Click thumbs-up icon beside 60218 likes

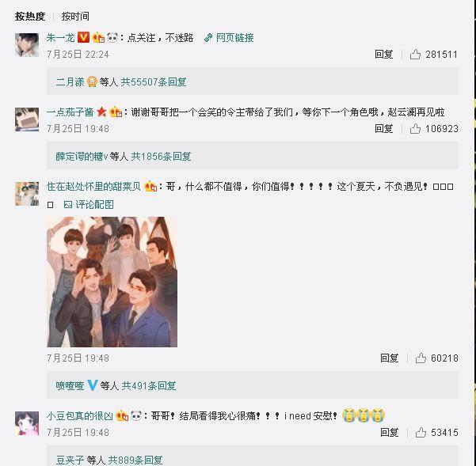[x=421, y=358]
